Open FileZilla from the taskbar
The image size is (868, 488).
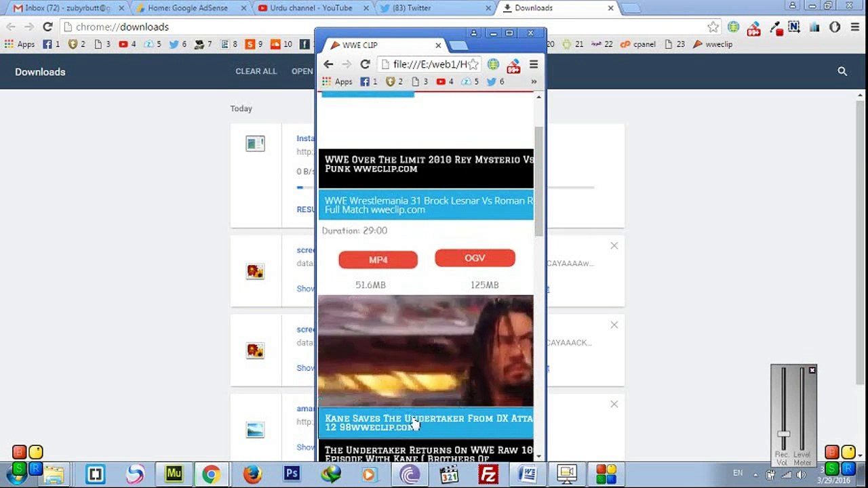pyautogui.click(x=488, y=474)
